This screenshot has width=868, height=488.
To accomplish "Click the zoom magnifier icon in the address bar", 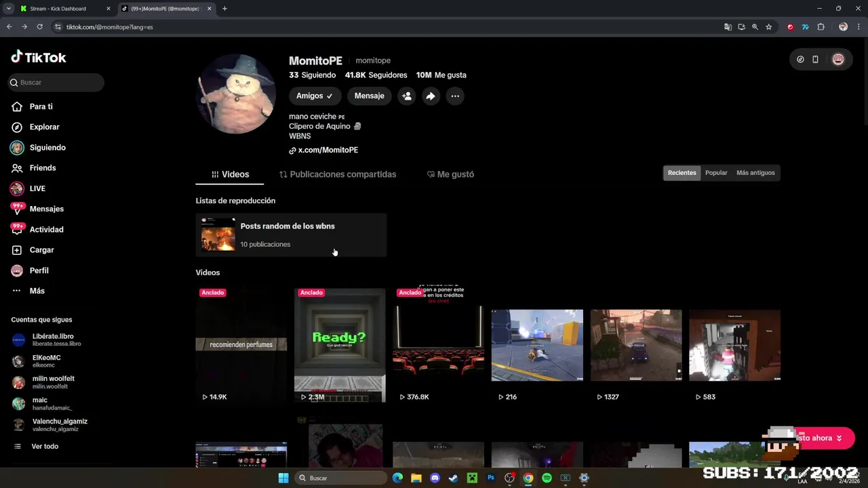I will (x=755, y=27).
